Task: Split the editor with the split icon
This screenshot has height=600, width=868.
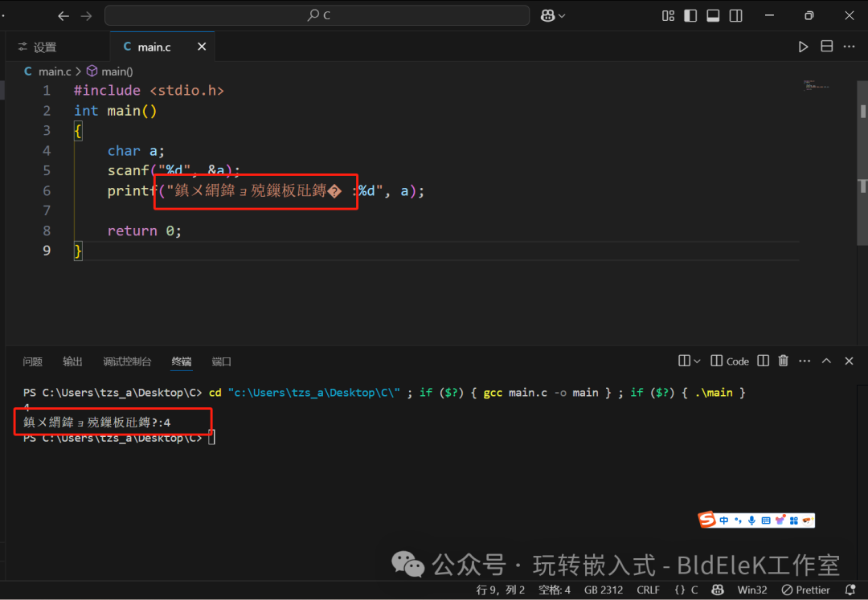Action: point(826,47)
